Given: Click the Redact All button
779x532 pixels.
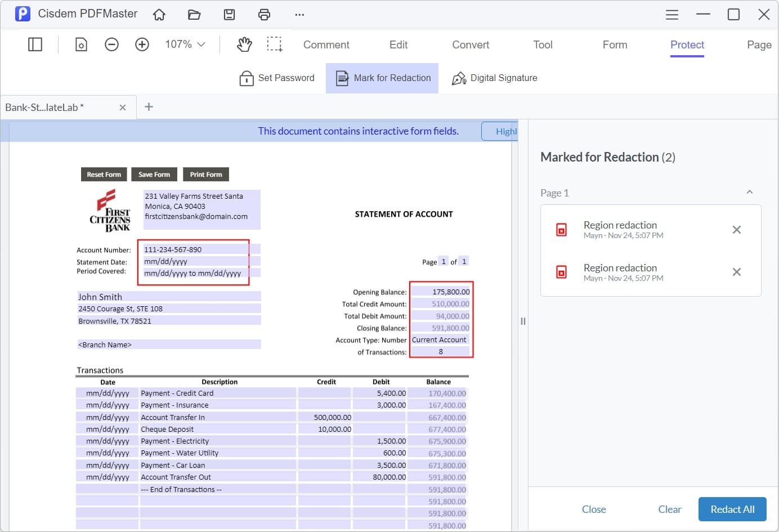Looking at the screenshot, I should click(732, 509).
